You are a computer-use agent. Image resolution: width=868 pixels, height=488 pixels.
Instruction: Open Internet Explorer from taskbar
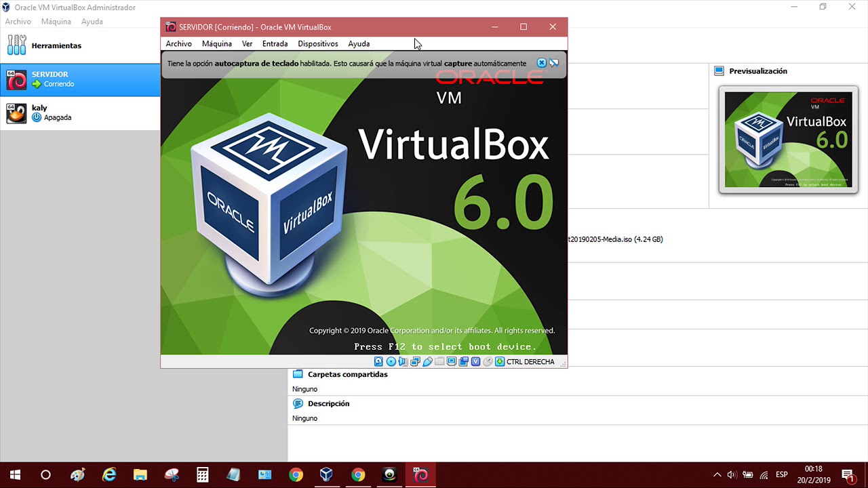tap(109, 475)
